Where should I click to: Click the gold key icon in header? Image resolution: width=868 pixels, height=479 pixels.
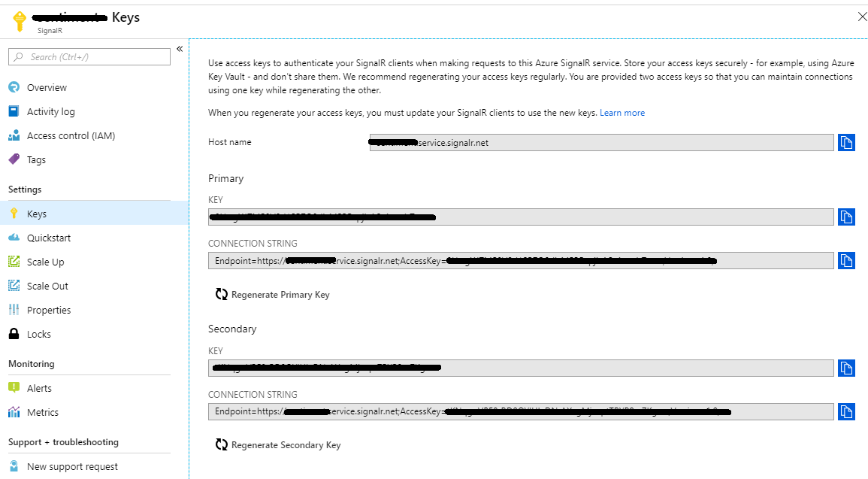[x=20, y=22]
